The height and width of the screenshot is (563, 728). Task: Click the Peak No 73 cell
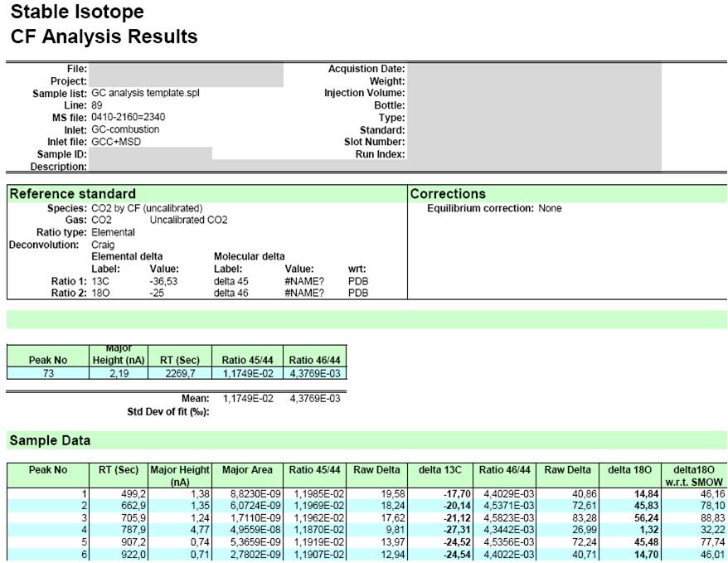(48, 373)
